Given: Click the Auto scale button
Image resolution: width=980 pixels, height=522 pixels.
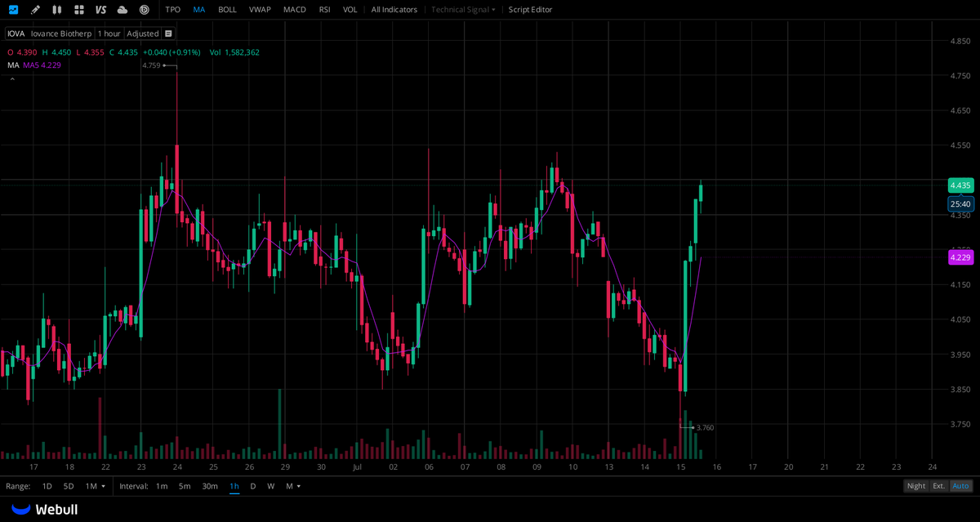Looking at the screenshot, I should click(x=961, y=486).
